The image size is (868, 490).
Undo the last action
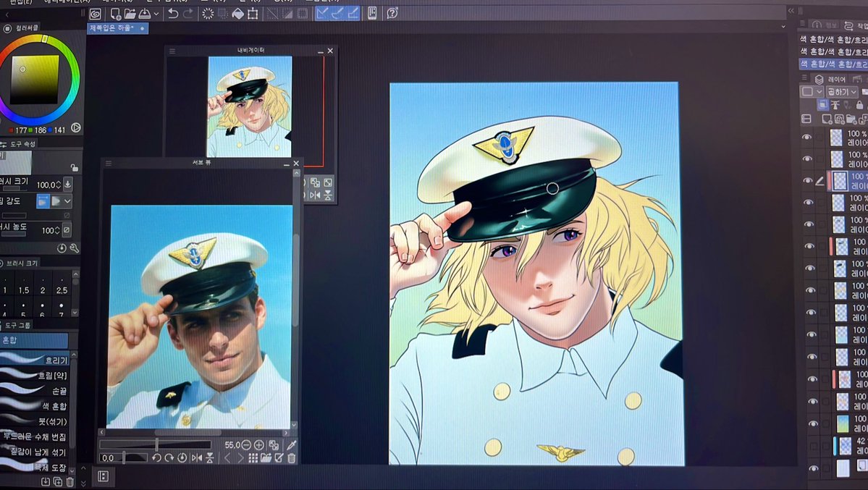point(173,13)
